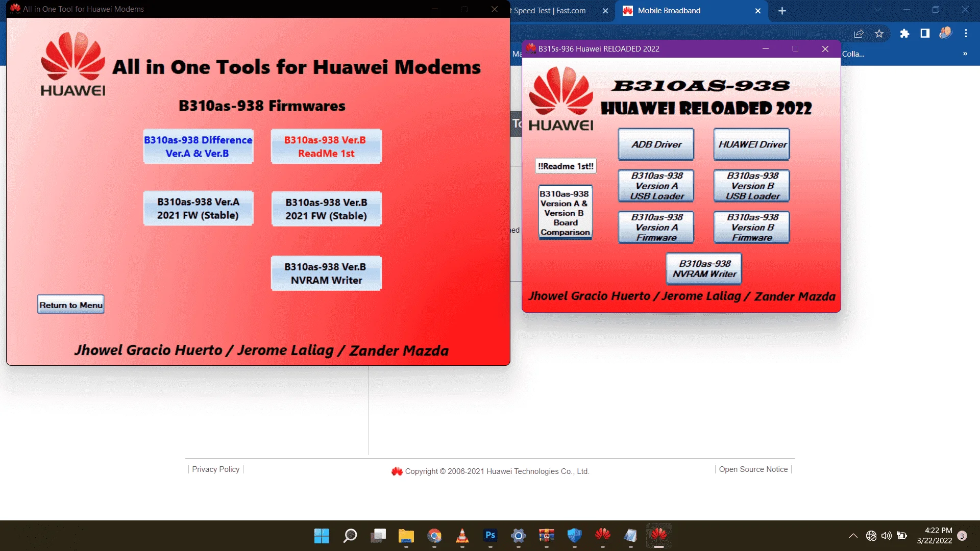Open notepad-like app in taskbar
The image size is (980, 551).
tap(631, 536)
